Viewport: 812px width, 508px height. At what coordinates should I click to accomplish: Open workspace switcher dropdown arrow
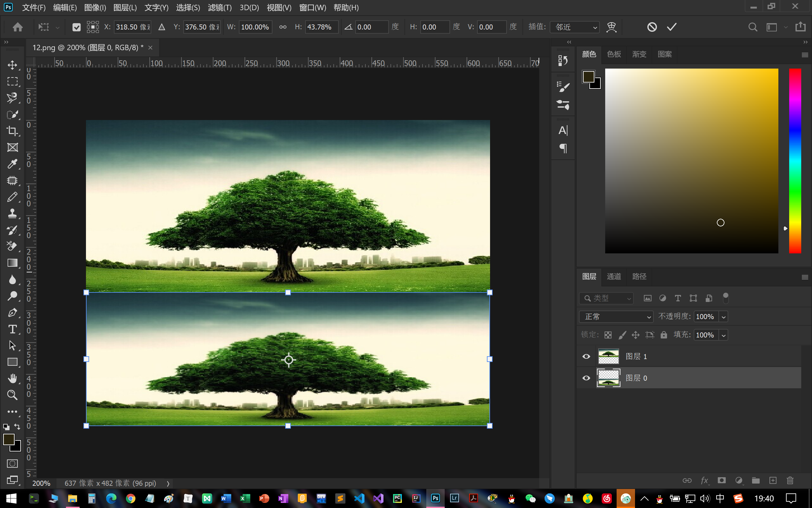tap(786, 27)
